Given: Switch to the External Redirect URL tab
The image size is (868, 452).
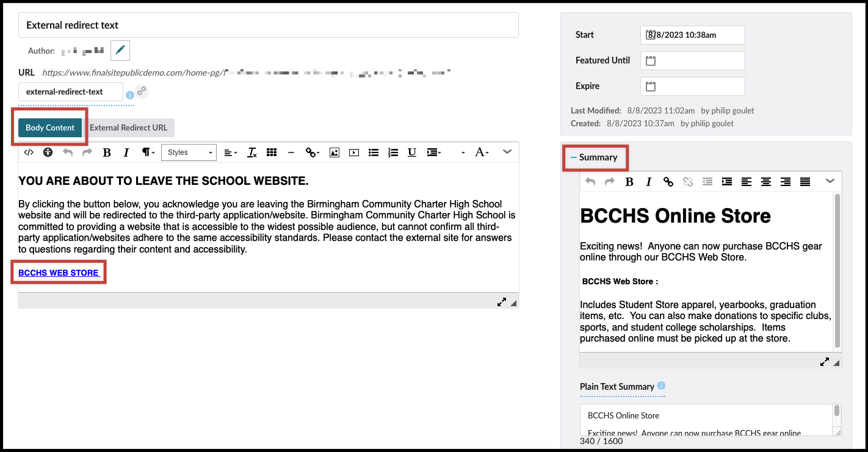Looking at the screenshot, I should 128,127.
